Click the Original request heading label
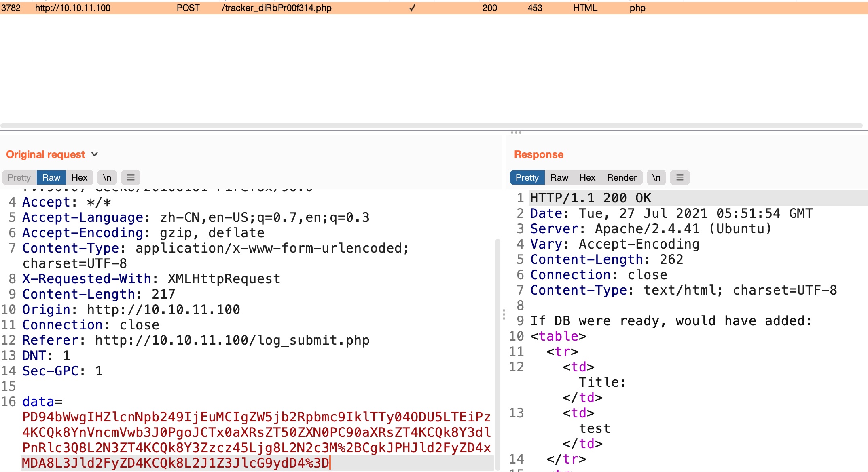Screen dimensions: 868x472 (45, 154)
